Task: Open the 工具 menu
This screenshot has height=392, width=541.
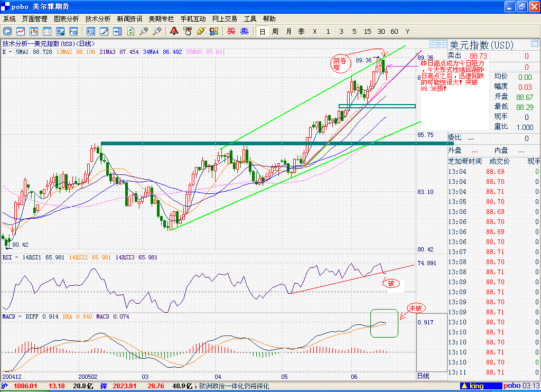Action: click(250, 19)
